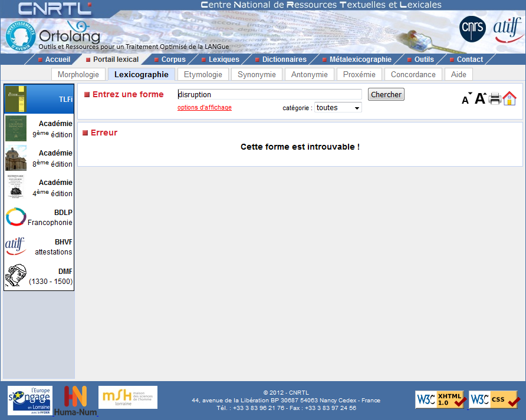This screenshot has height=420, width=526.
Task: Select Académie 4ème édition title page image
Action: coord(16,186)
